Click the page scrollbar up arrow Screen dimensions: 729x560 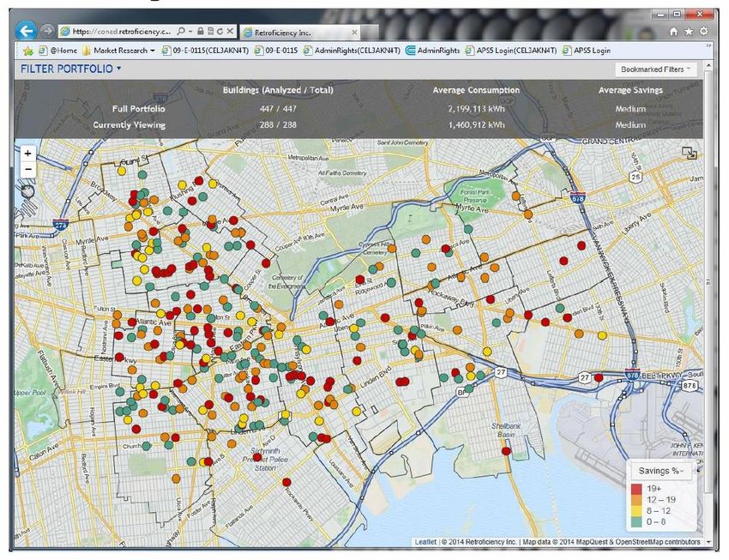click(708, 66)
